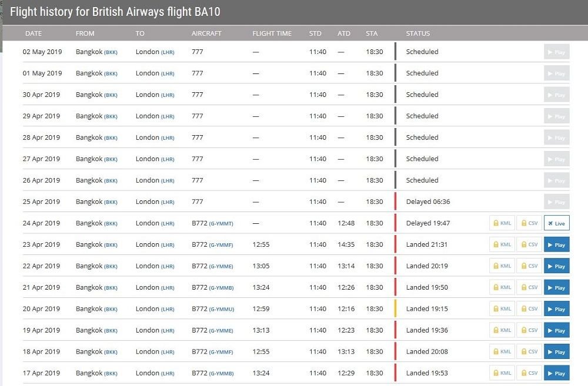
Task: Download KML for 18 Apr 2019 flight
Action: pyautogui.click(x=502, y=351)
